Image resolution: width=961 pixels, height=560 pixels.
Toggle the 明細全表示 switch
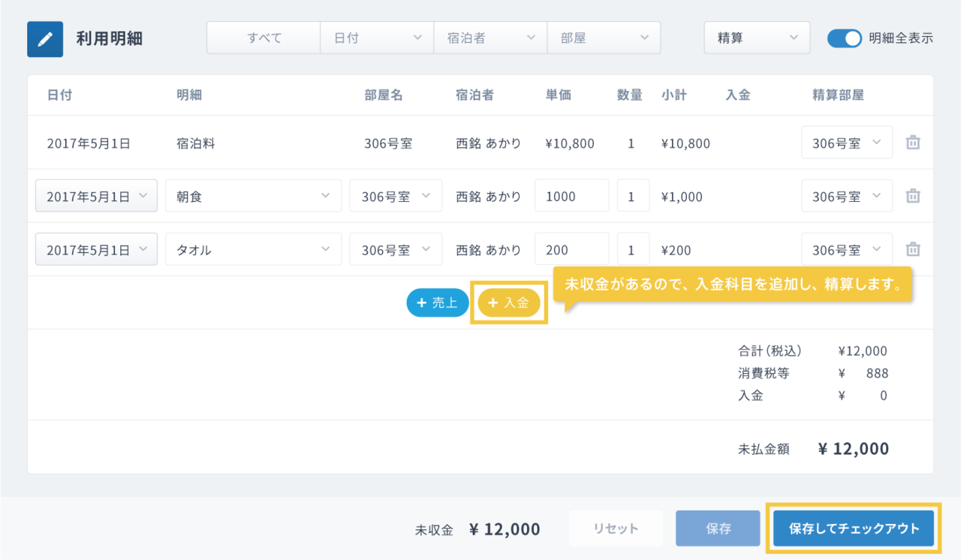(x=844, y=38)
